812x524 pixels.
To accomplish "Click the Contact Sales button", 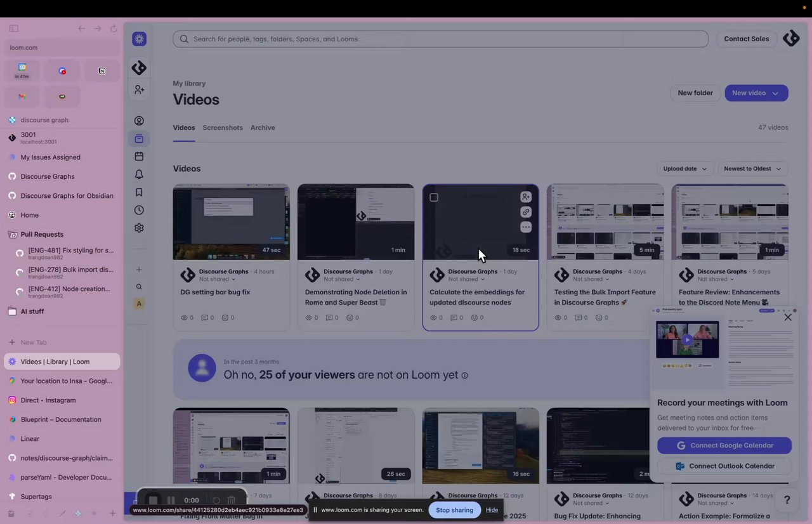I will tap(747, 39).
